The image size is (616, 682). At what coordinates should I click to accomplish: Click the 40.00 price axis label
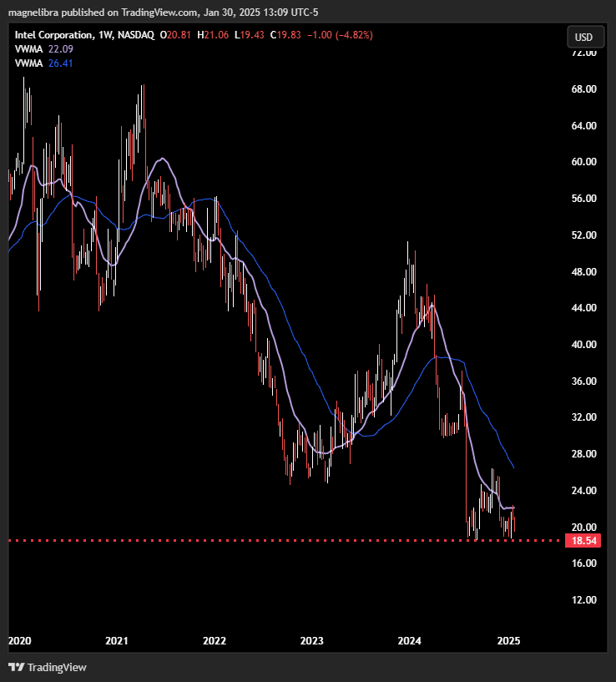click(583, 344)
